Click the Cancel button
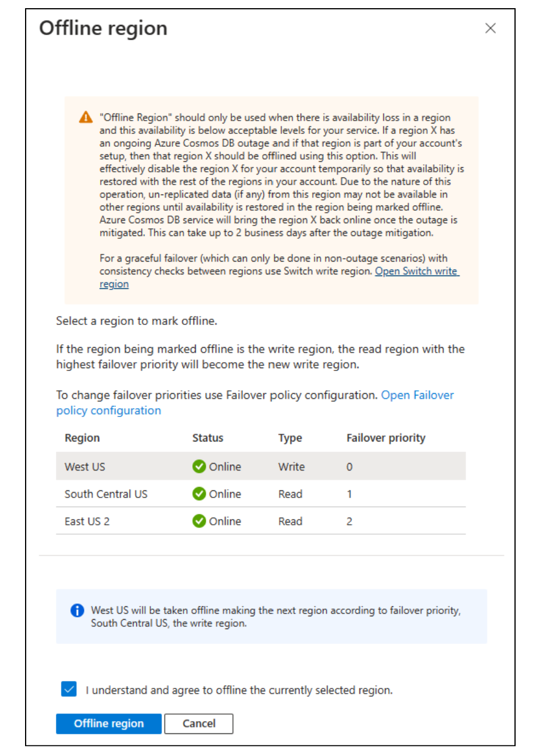 [x=199, y=723]
